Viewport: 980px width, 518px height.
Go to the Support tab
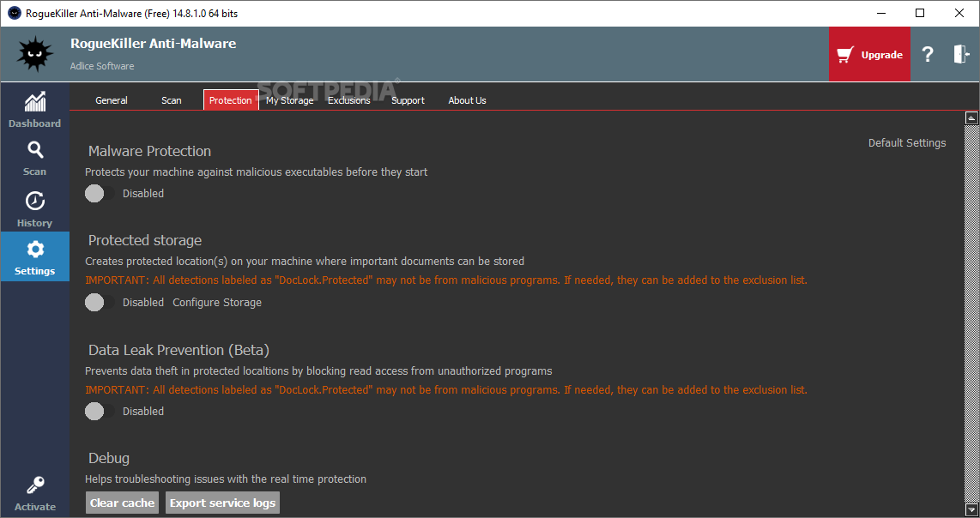tap(408, 100)
